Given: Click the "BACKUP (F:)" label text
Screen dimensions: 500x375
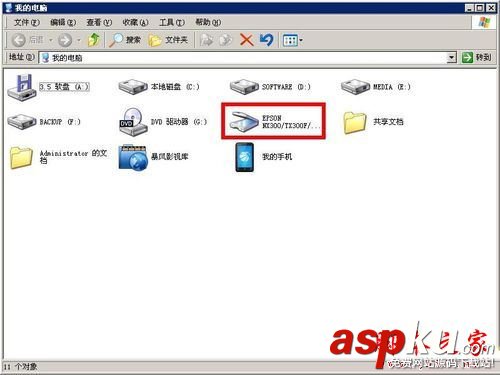Looking at the screenshot, I should 60,122.
